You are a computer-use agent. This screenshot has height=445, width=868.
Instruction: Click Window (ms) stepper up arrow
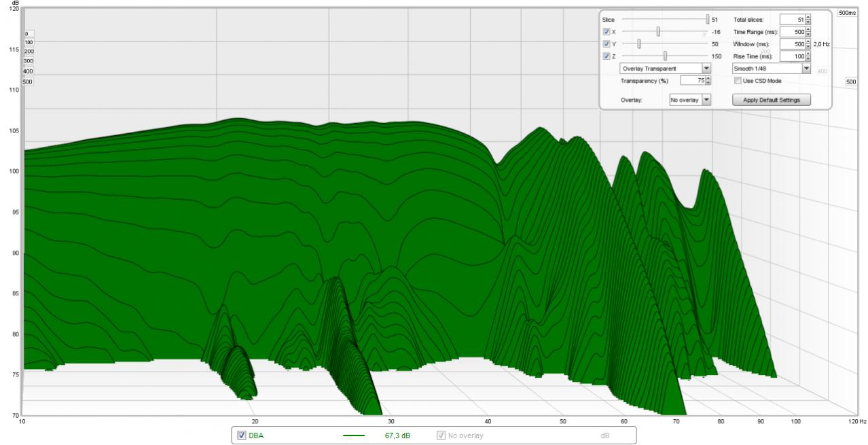808,41
